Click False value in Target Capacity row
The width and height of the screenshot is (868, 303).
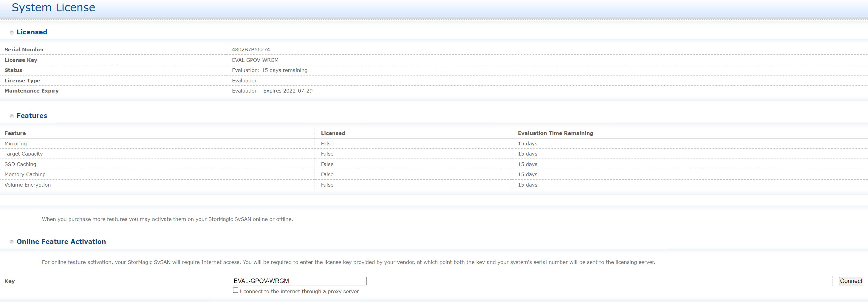[327, 154]
